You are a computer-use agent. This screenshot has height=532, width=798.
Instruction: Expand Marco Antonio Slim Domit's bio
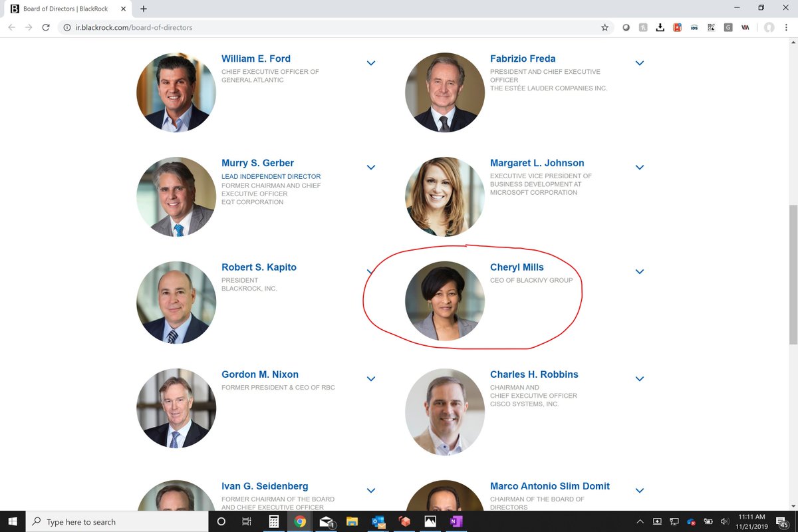(x=640, y=491)
